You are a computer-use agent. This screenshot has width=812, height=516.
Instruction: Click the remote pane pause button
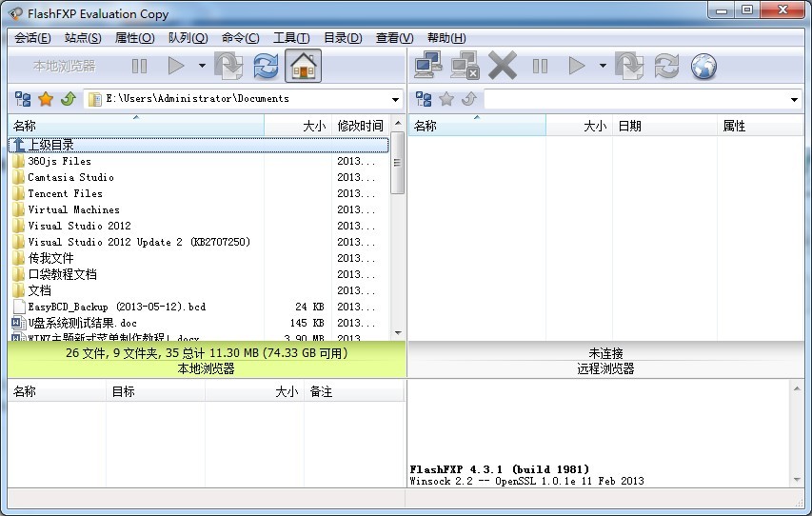point(540,66)
